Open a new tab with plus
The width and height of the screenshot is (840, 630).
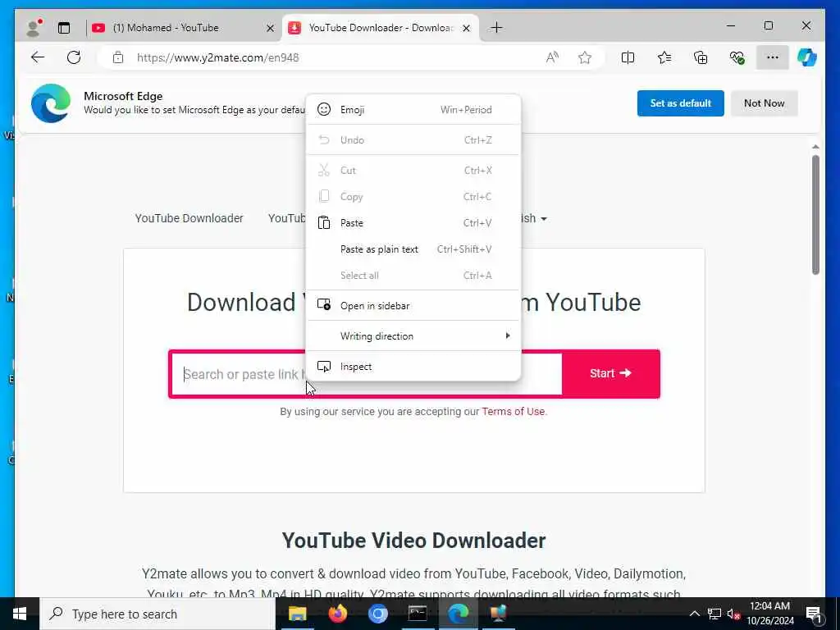[496, 27]
